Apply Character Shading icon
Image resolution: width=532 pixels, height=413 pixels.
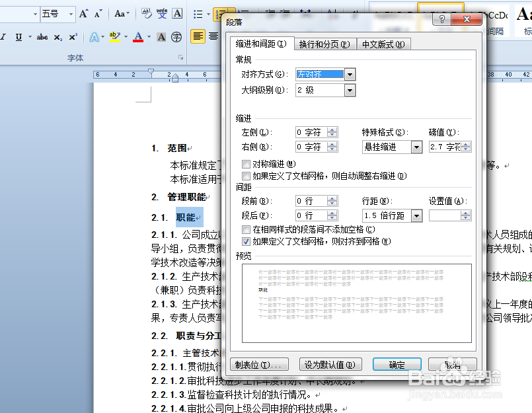point(161,37)
